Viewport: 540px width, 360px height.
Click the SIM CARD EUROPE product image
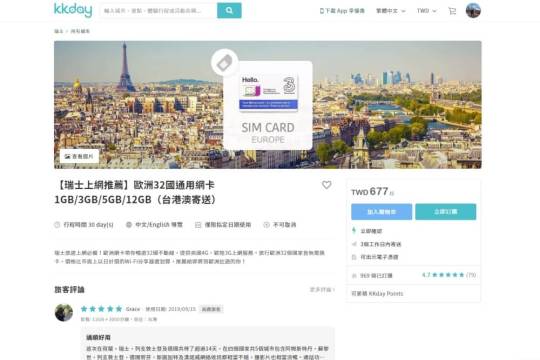(x=268, y=105)
